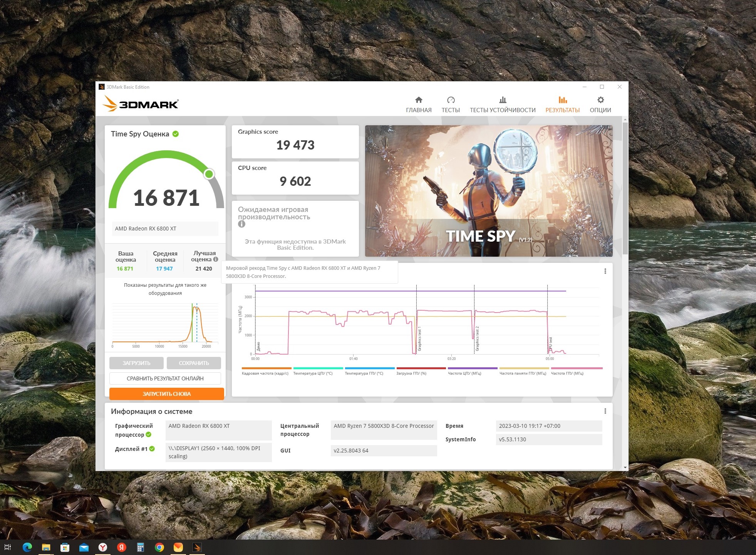
Task: Open Yandex Browser from the taskbar
Action: [x=103, y=547]
